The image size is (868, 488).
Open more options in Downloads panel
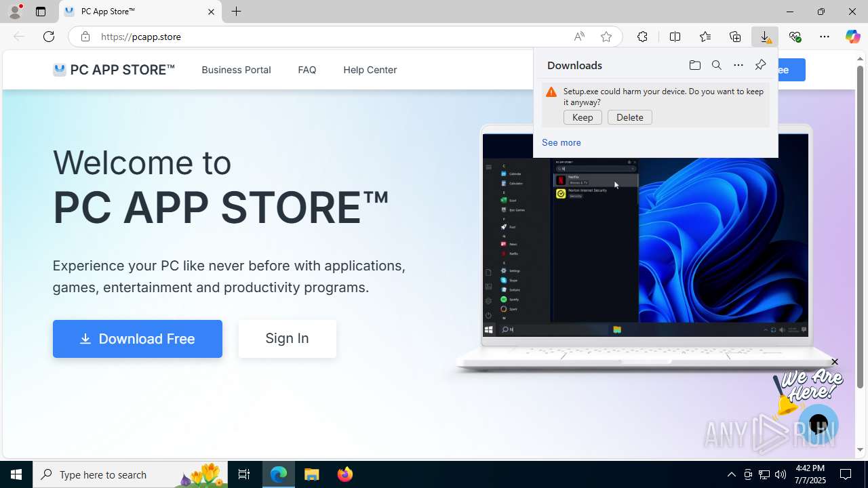pyautogui.click(x=738, y=65)
